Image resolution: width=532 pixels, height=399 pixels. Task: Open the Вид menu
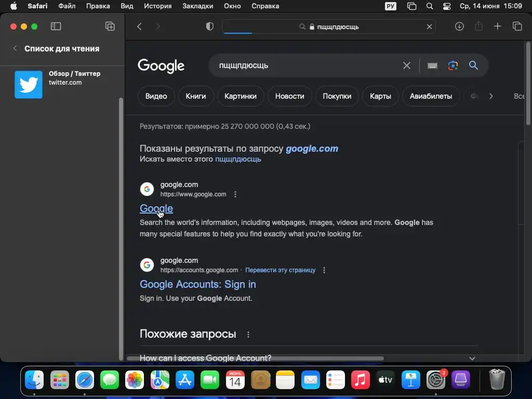127,6
